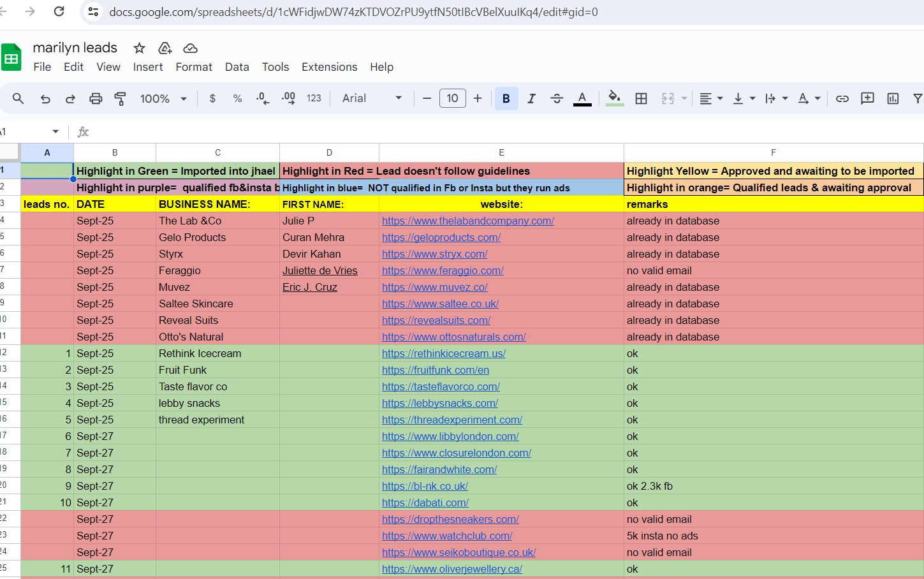Open the Data menu
924x579 pixels.
point(237,67)
